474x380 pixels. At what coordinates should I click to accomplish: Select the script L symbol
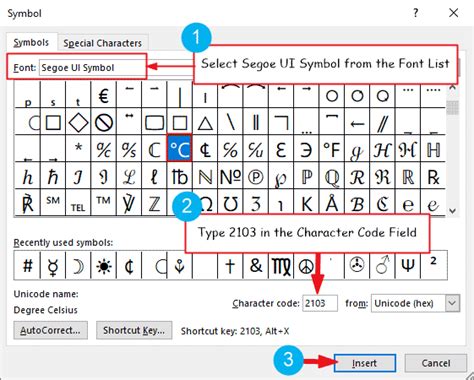point(129,176)
